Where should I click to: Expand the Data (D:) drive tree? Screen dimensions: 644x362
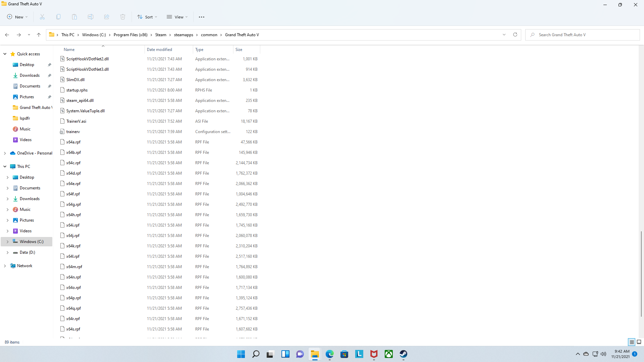click(7, 252)
